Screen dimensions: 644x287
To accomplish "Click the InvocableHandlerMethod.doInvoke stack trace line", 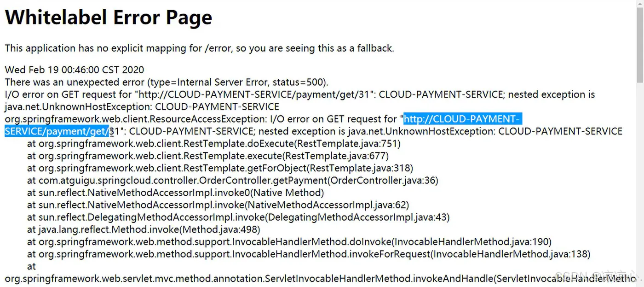I will tap(289, 241).
